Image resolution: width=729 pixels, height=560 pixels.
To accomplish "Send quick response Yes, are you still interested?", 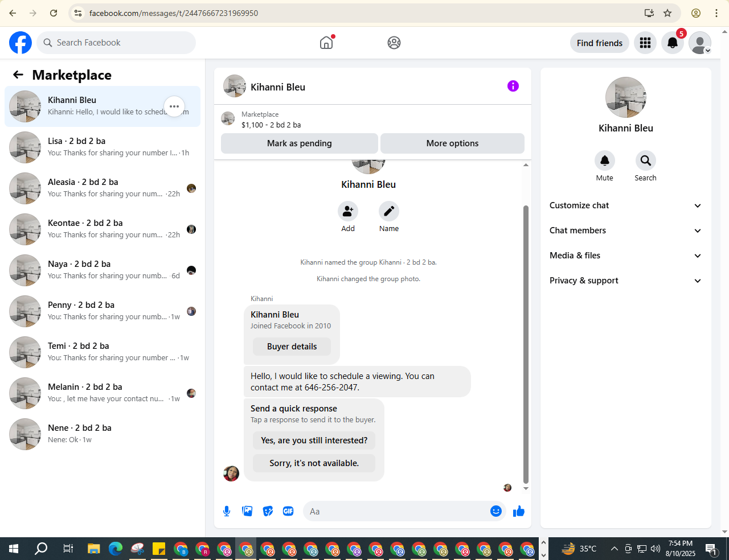I will [x=314, y=440].
